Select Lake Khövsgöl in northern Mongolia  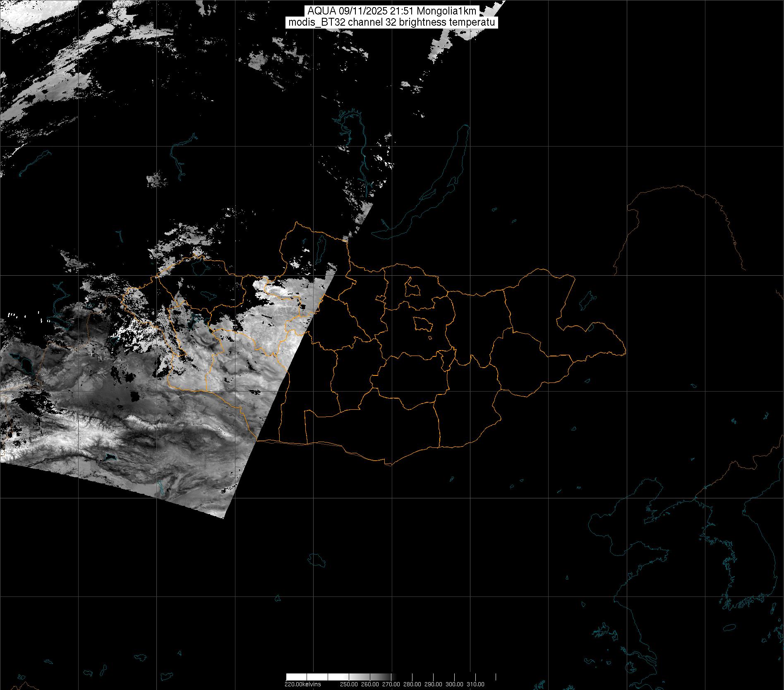point(320,246)
